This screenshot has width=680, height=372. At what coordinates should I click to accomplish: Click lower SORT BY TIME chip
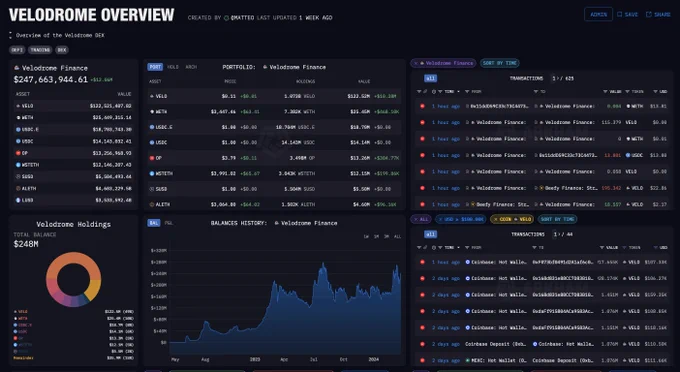click(557, 219)
